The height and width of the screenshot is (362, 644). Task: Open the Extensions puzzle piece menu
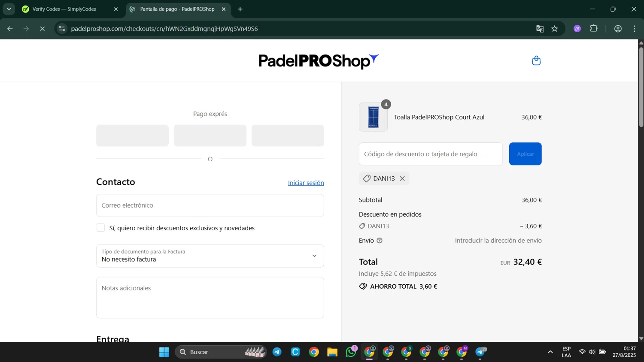coord(594,29)
